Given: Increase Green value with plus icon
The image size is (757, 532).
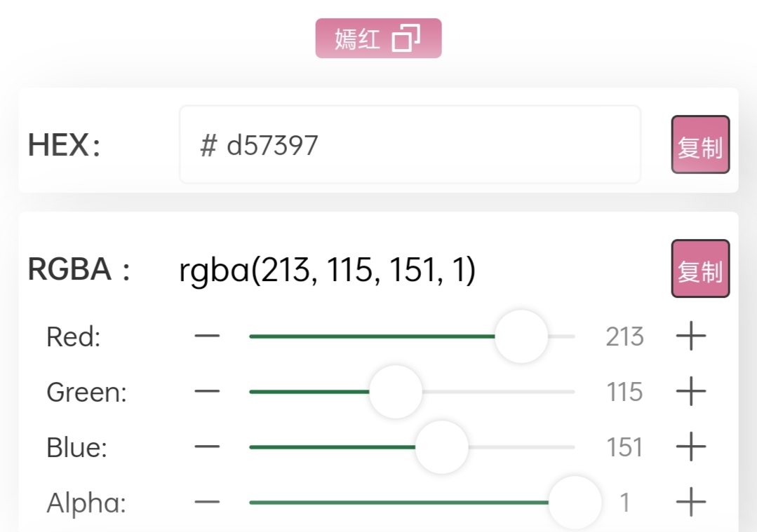Looking at the screenshot, I should pyautogui.click(x=690, y=392).
